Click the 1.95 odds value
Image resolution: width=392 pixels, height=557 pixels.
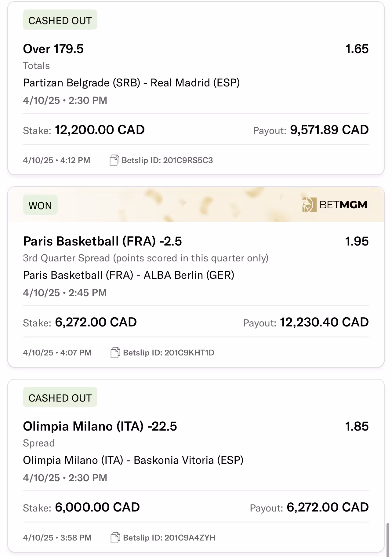[357, 241]
